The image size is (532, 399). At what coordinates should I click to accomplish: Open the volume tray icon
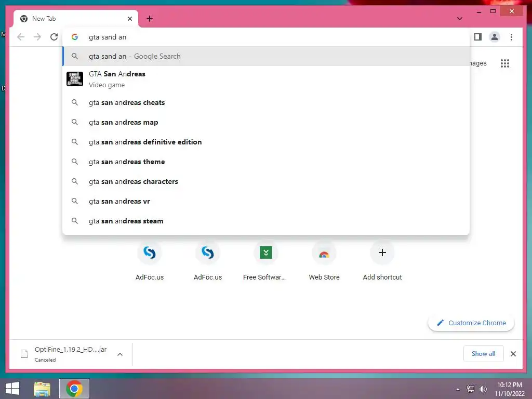point(483,389)
